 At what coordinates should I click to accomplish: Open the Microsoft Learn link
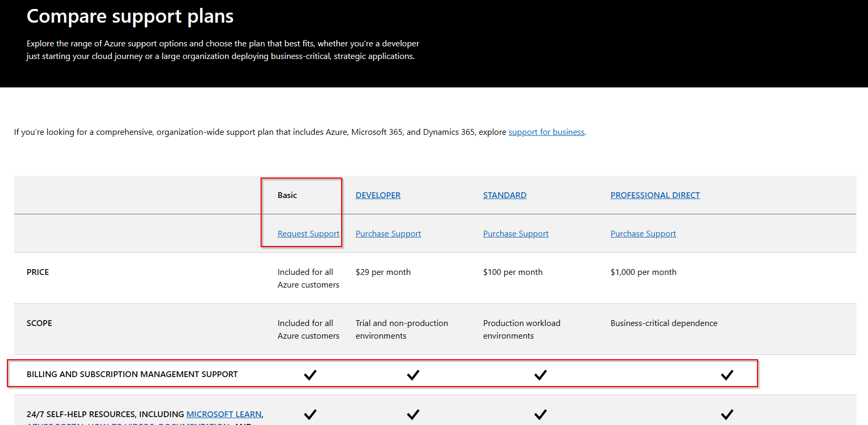(x=224, y=414)
